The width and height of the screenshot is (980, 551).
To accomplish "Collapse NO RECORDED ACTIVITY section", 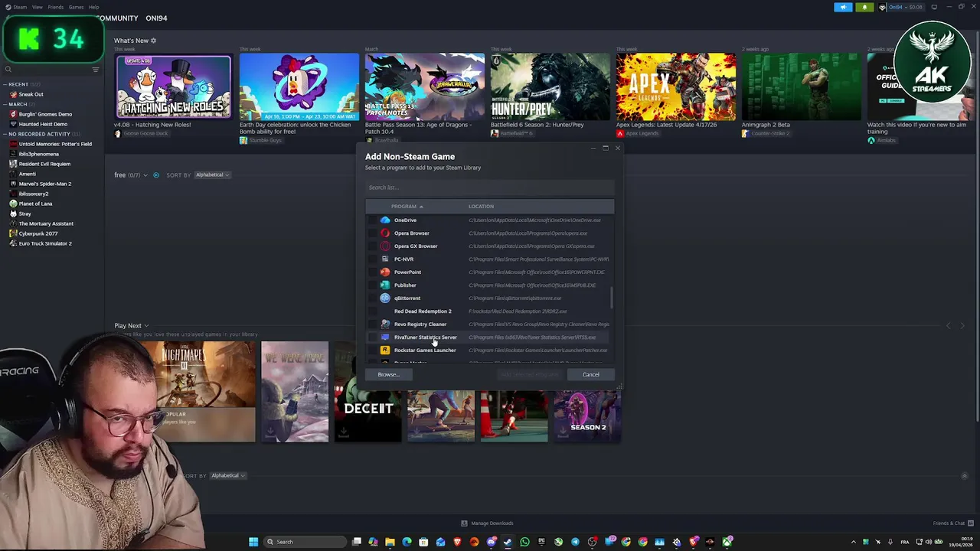I will [5, 134].
